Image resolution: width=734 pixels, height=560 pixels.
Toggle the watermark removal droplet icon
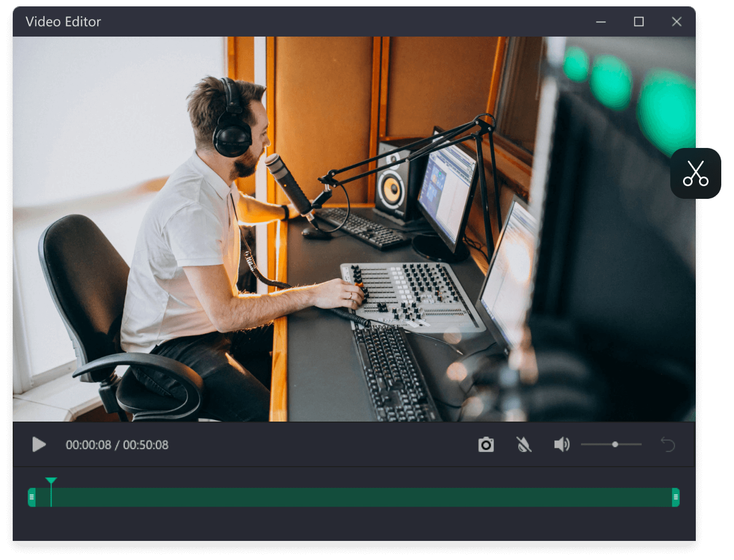[x=524, y=444]
